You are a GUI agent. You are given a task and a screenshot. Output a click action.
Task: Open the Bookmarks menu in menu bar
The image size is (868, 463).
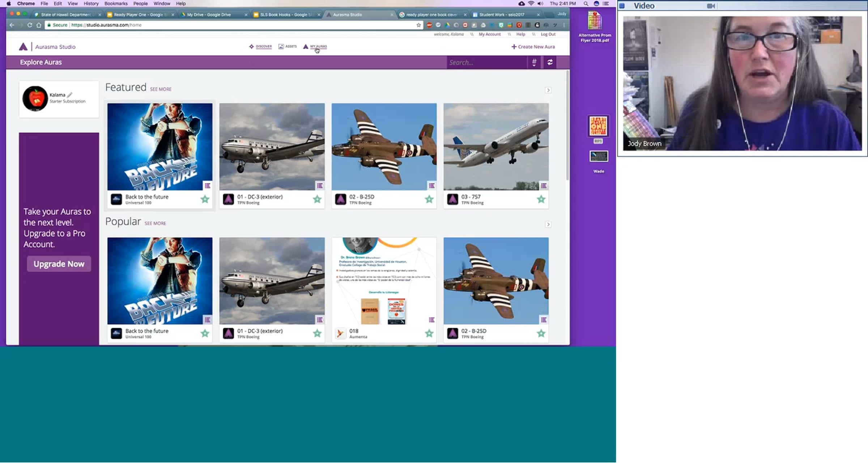pos(116,4)
